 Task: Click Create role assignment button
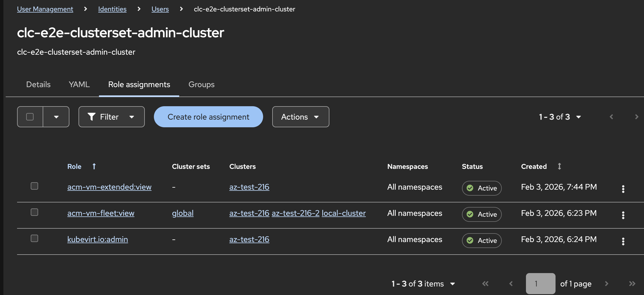[x=208, y=117]
